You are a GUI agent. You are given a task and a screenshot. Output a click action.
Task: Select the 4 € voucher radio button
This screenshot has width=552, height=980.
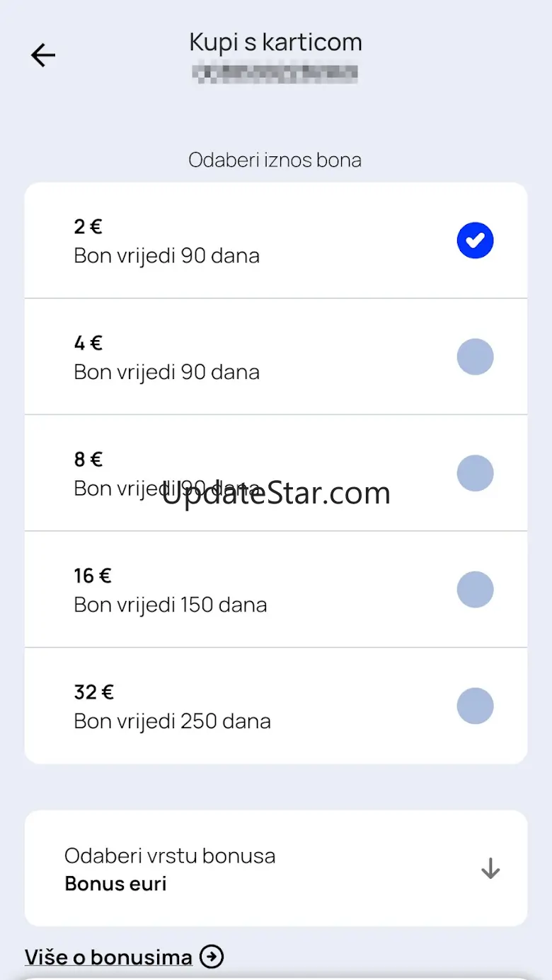tap(475, 356)
